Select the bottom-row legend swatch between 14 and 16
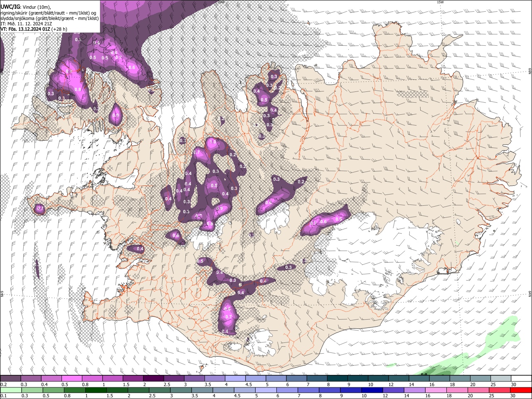The image size is (532, 399). (415, 390)
